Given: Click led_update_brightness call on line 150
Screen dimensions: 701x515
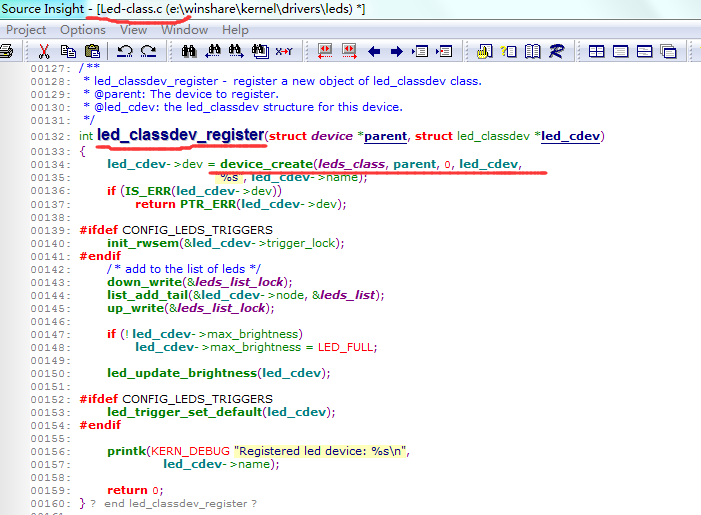Looking at the screenshot, I should coord(182,373).
